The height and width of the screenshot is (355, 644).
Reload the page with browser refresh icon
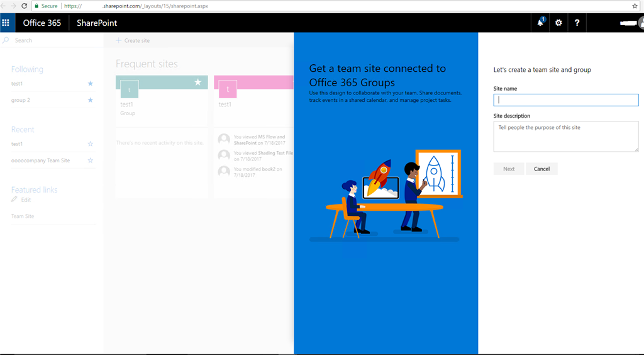(24, 6)
